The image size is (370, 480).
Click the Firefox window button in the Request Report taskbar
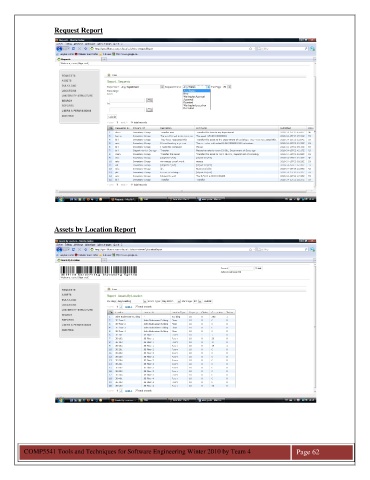[x=123, y=199]
